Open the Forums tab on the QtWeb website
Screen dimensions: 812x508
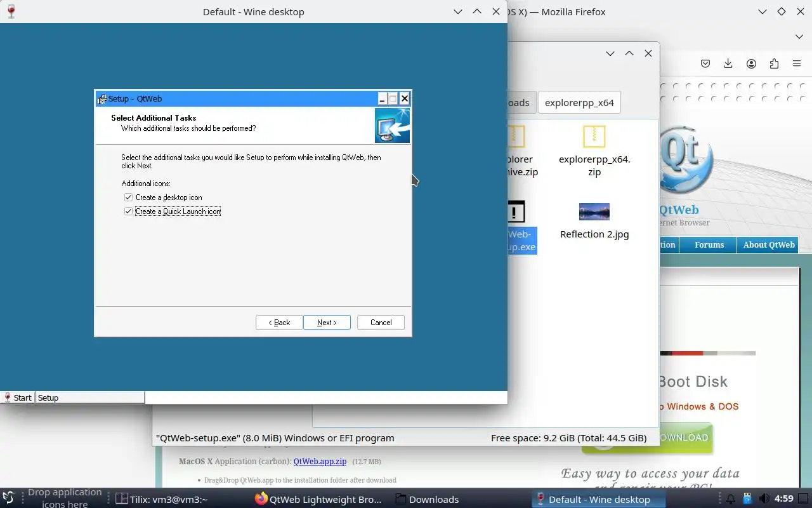[709, 244]
